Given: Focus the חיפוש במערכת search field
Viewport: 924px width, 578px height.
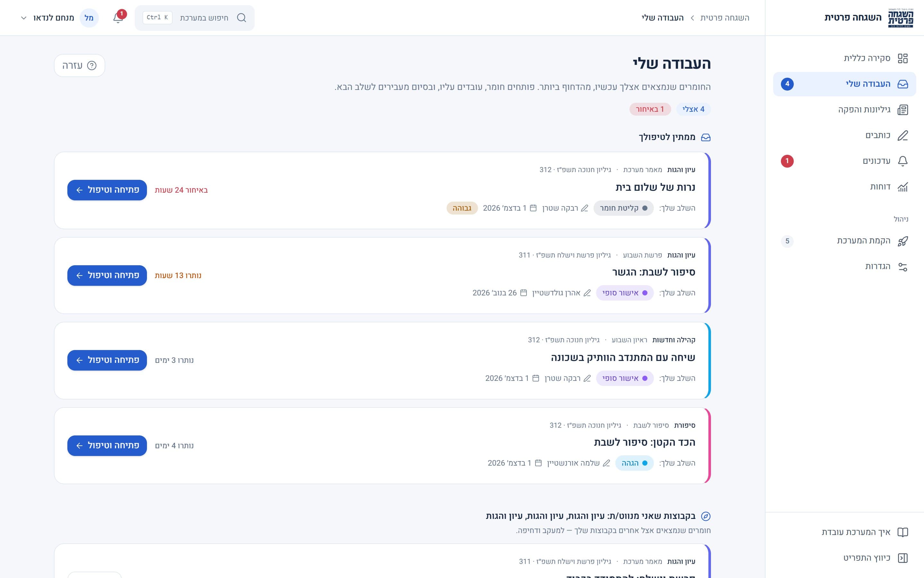Looking at the screenshot, I should [x=195, y=18].
